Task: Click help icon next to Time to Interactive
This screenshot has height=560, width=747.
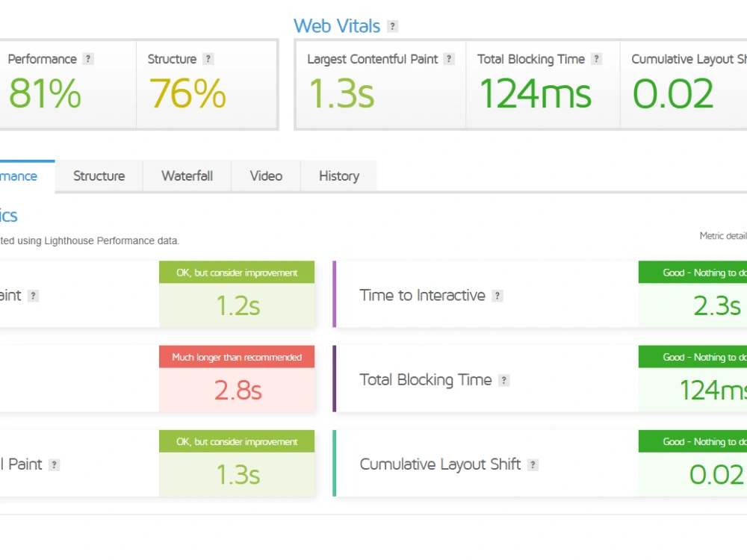Action: pyautogui.click(x=498, y=296)
